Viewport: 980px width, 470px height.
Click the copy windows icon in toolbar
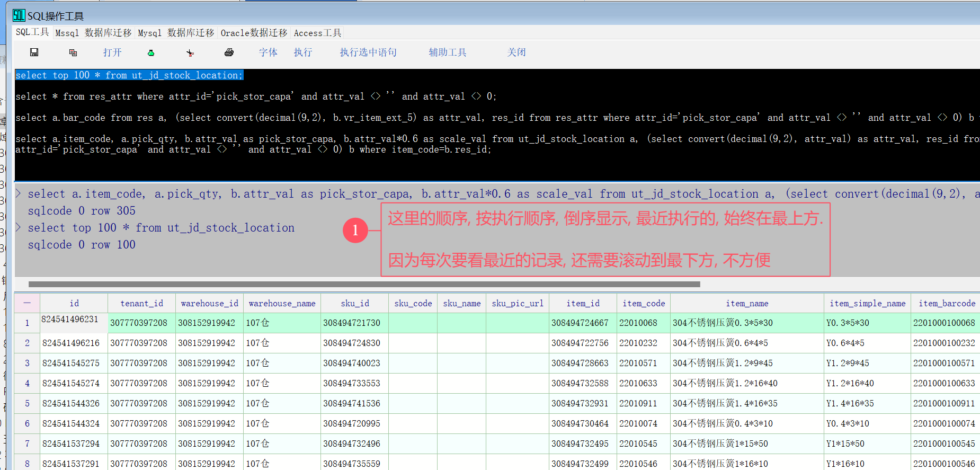click(x=73, y=52)
